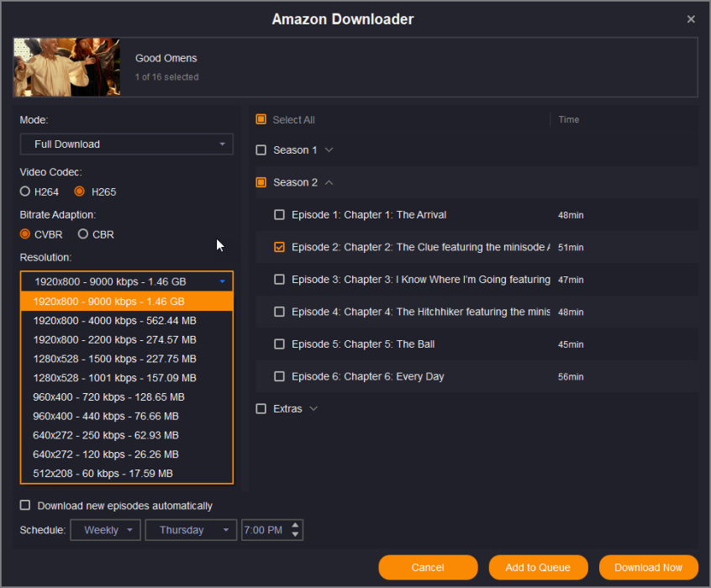Pick 1920x800 - 2200 kbps - 274.57 MB option
The height and width of the screenshot is (588, 711).
point(127,339)
